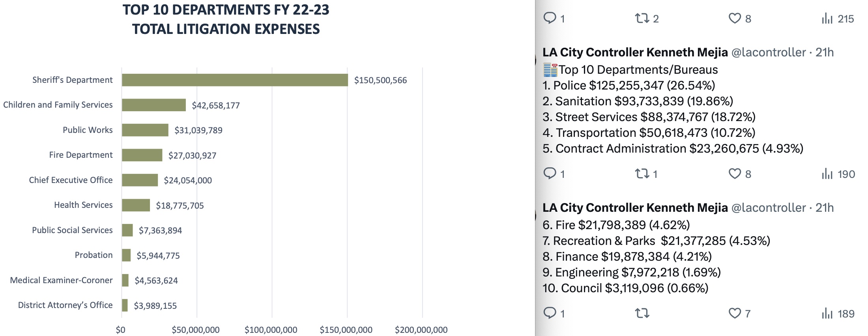The height and width of the screenshot is (336, 868).
Task: Retweet the topmost post with 2 retweets
Action: (x=642, y=18)
